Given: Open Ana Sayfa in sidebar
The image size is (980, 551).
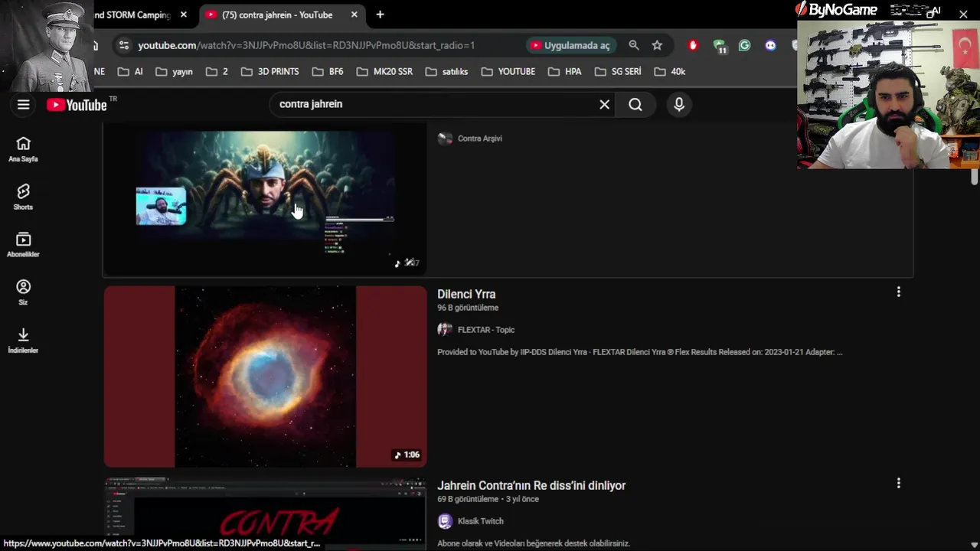Looking at the screenshot, I should pyautogui.click(x=23, y=150).
